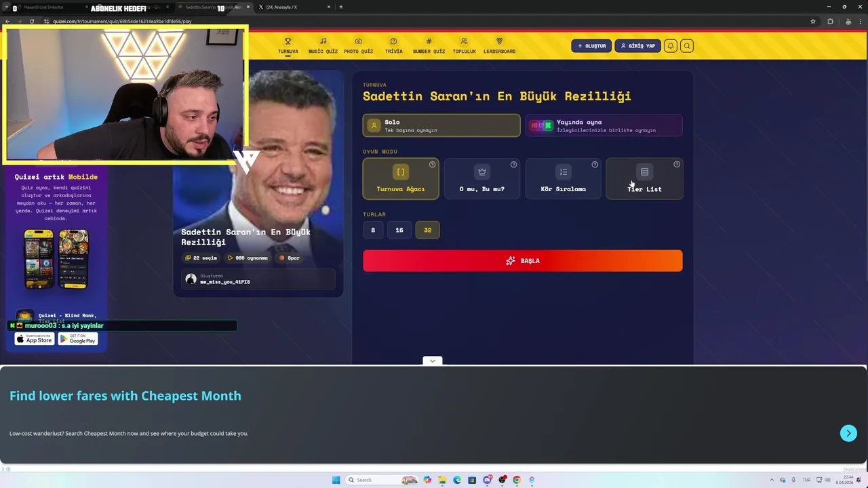Click the Oluştur button

coord(591,46)
